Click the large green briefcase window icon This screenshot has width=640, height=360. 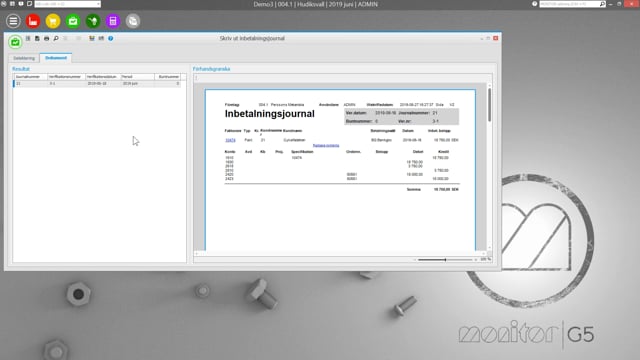pos(15,42)
